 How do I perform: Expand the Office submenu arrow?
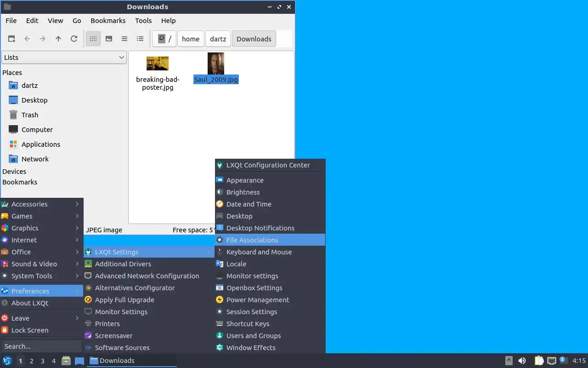tap(77, 252)
